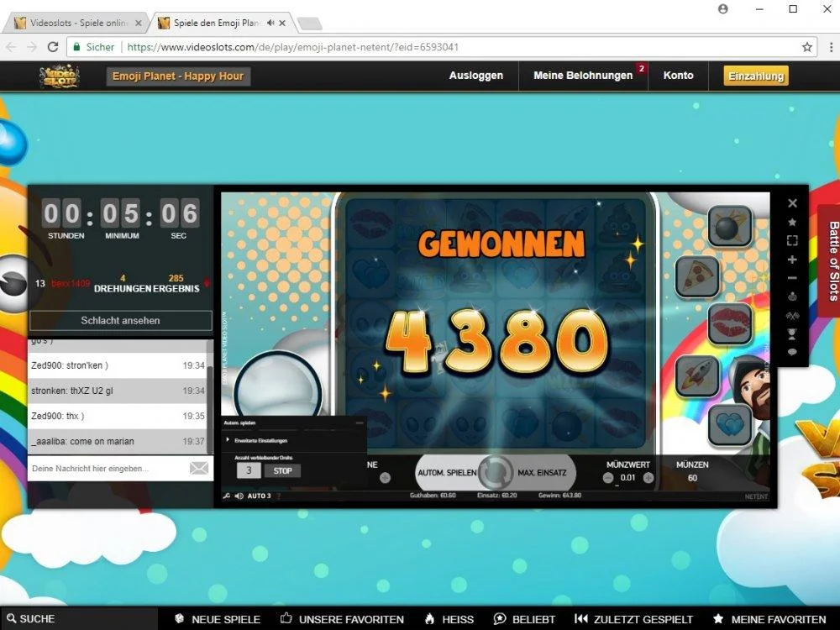Open NEUE SPIELE category
The image size is (840, 630).
point(218,619)
